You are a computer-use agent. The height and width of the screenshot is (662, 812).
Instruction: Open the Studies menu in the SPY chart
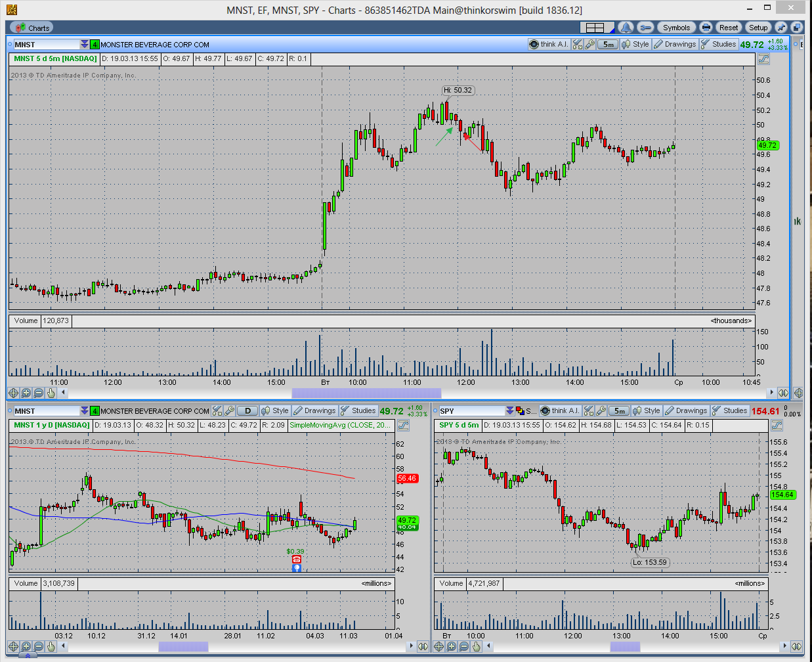(x=730, y=410)
